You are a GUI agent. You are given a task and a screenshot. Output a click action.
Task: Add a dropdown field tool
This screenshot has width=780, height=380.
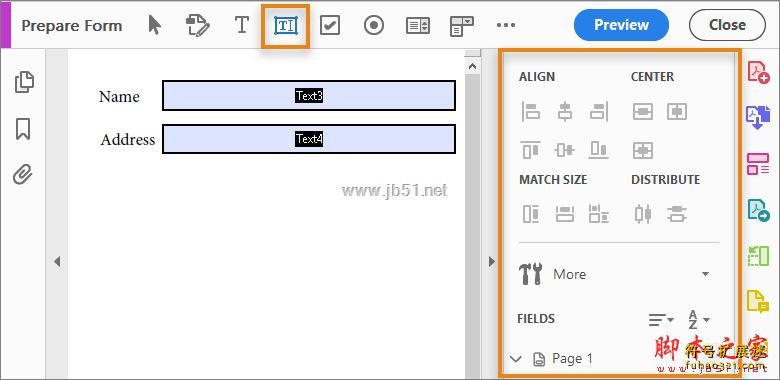(462, 25)
